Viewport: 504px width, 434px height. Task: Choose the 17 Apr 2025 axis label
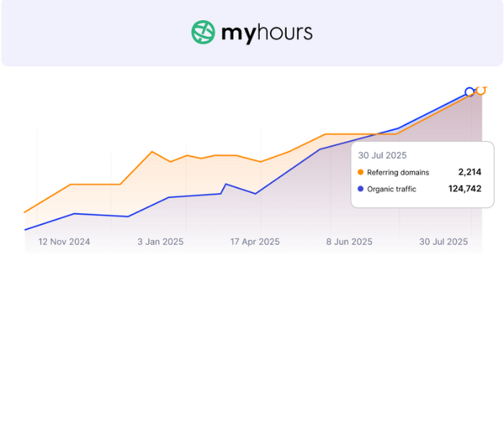click(x=255, y=242)
